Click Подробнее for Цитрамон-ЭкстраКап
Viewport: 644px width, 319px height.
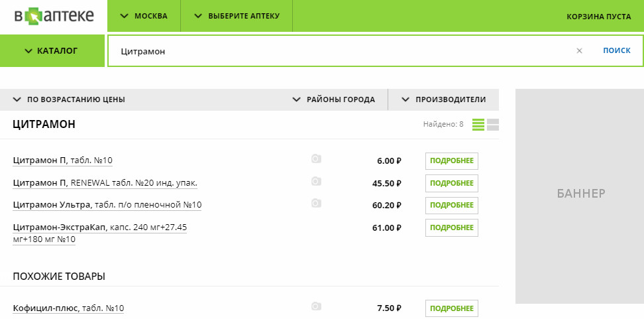pyautogui.click(x=452, y=227)
